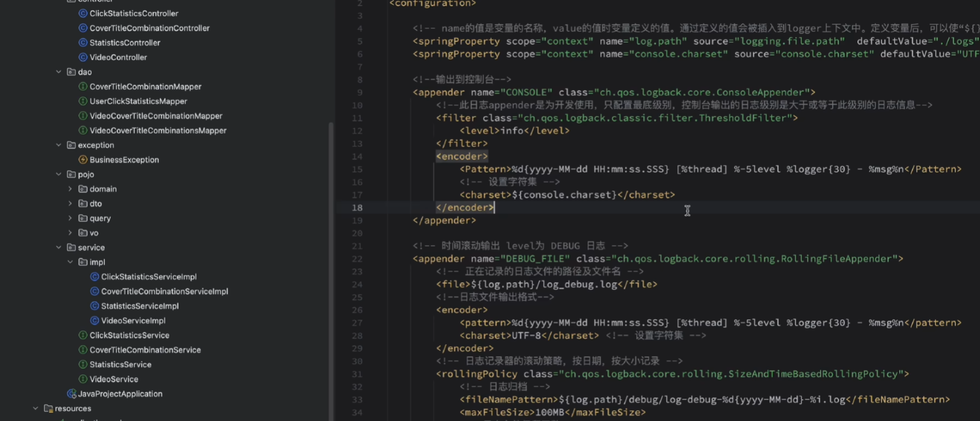Click the JavaProjectApplication run class icon
The image size is (980, 421).
click(x=72, y=394)
